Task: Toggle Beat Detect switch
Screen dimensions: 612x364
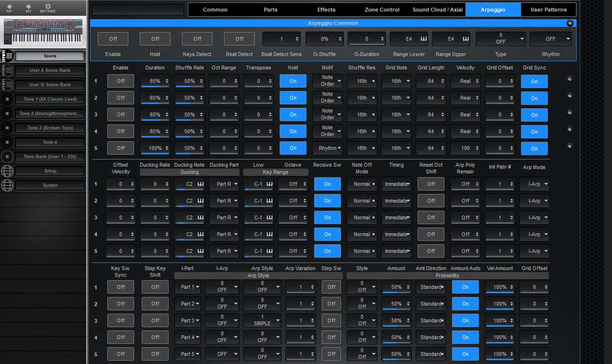Action: click(x=239, y=39)
